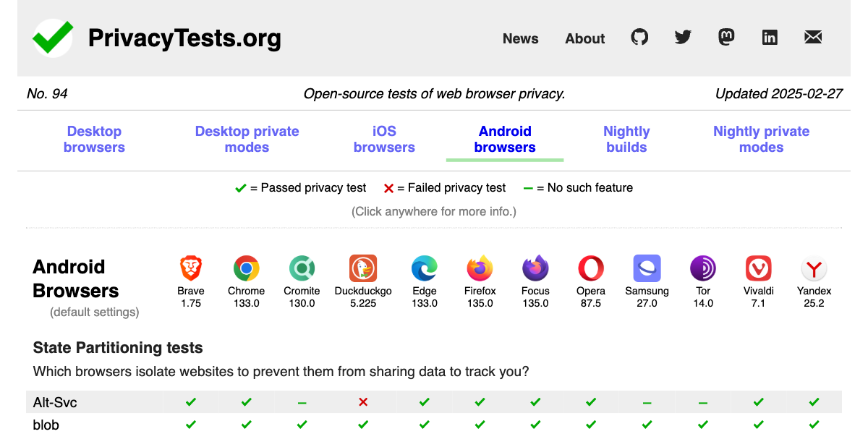868x434 pixels.
Task: Click Edge's checkmark in blob row
Action: [425, 425]
